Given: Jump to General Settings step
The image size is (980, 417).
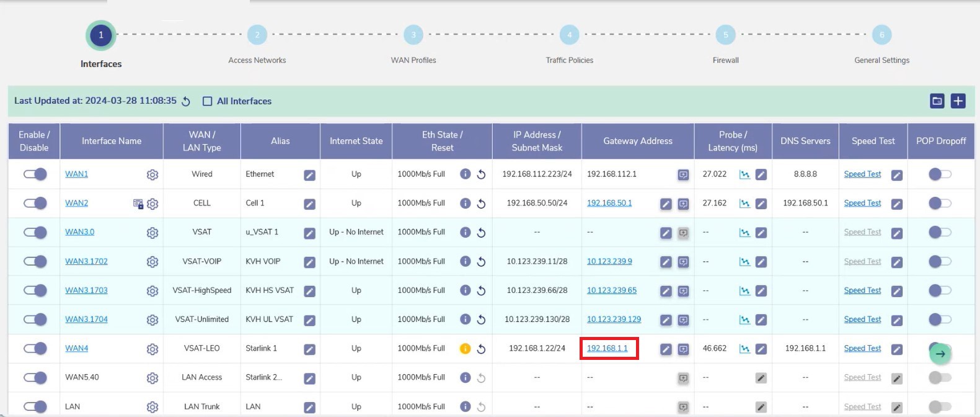Looking at the screenshot, I should pos(881,35).
